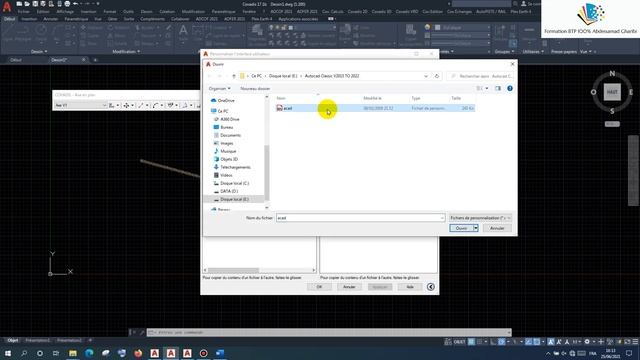Open the Fichiers de personnalisation type dropdown

[480, 218]
